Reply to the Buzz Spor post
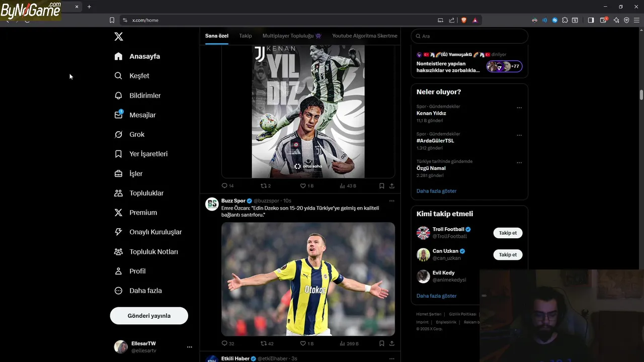This screenshot has height=362, width=644. 227,344
